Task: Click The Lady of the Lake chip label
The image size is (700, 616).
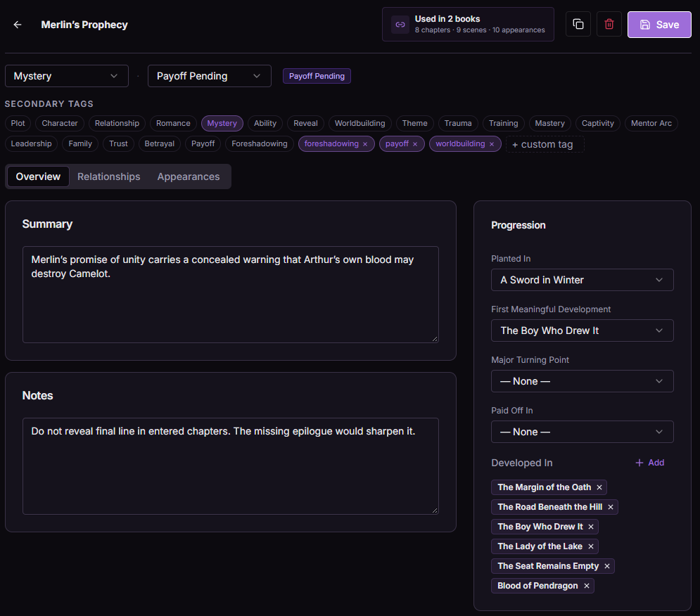Action: pyautogui.click(x=540, y=546)
